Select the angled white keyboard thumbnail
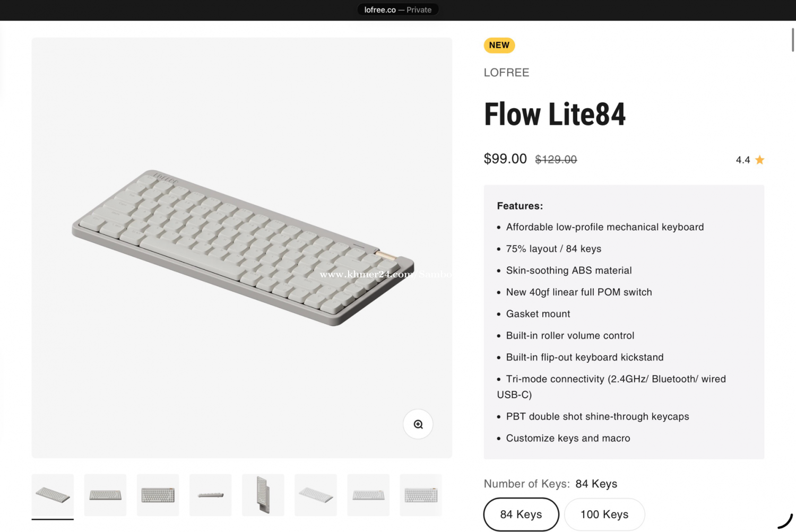Viewport: 796px width, 532px height. (316, 495)
